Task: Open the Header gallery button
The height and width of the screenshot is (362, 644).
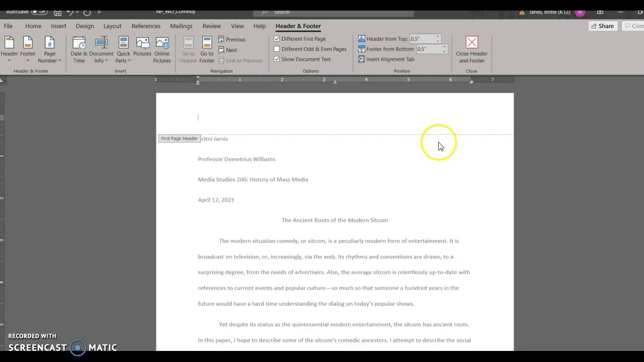Action: [x=9, y=49]
